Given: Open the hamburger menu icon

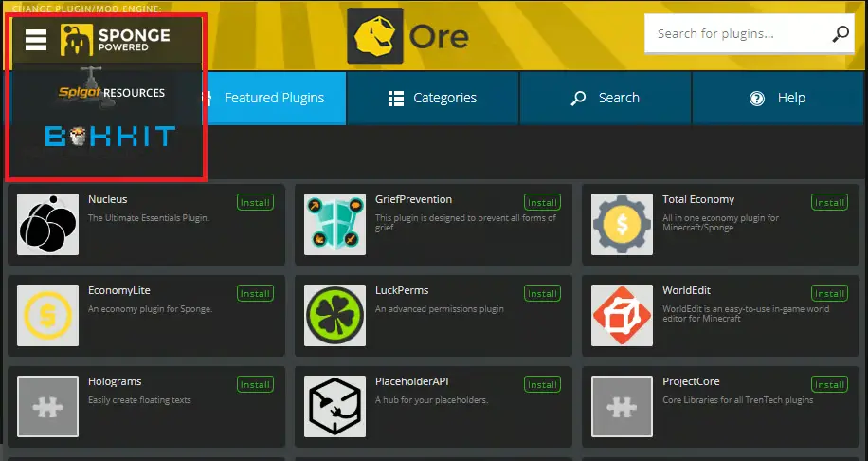Looking at the screenshot, I should tap(36, 39).
